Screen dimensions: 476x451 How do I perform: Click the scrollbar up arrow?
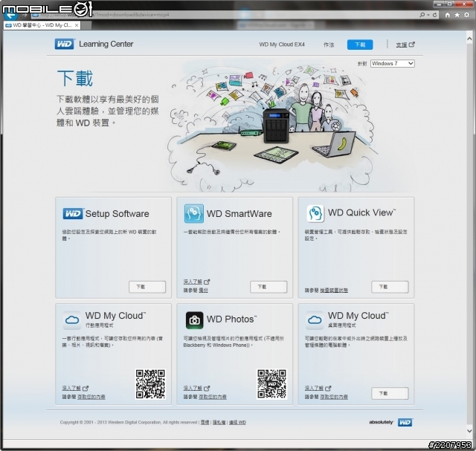[x=469, y=39]
